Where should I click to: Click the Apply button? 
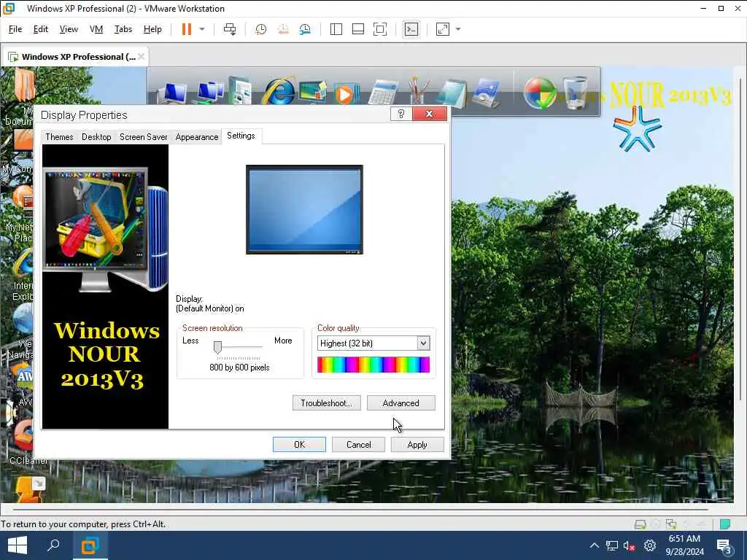(x=417, y=444)
